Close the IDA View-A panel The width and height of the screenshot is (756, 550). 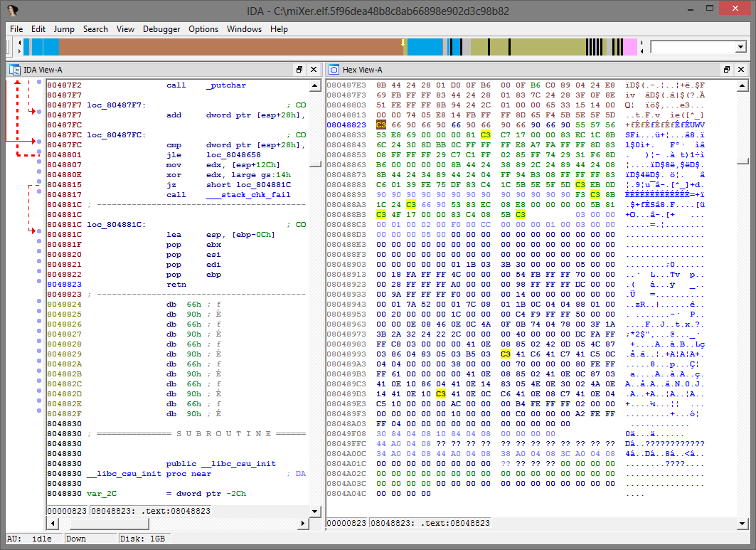click(x=314, y=70)
